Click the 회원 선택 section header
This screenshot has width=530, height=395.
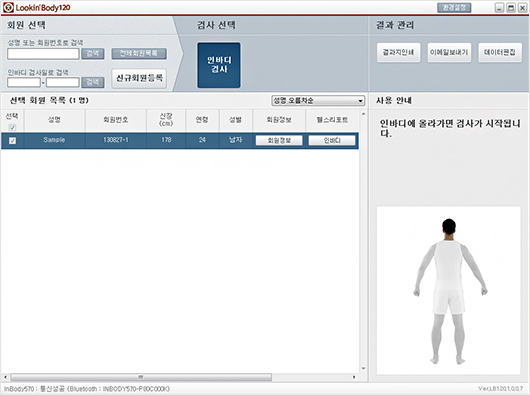(x=26, y=25)
